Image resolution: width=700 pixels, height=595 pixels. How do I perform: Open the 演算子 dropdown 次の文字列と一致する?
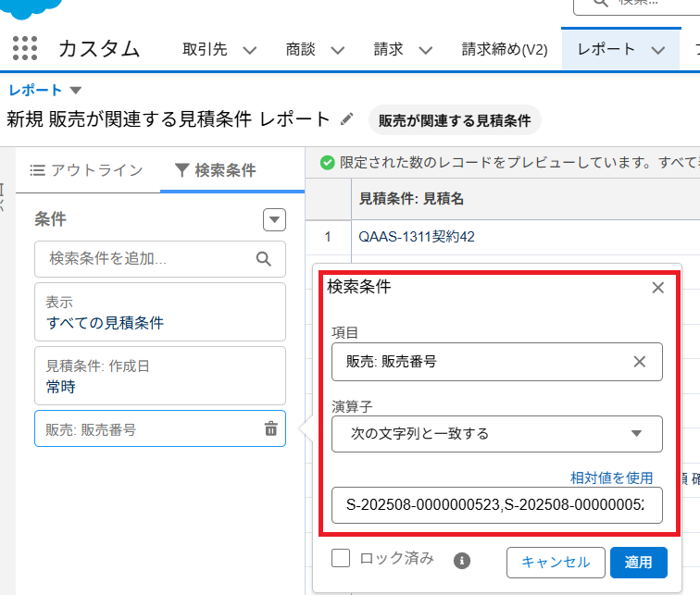click(497, 434)
